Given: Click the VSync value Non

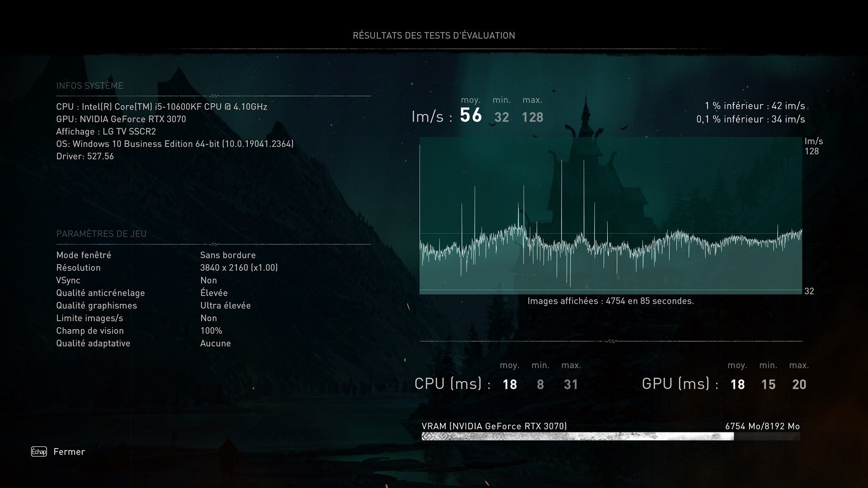Looking at the screenshot, I should click(x=208, y=280).
